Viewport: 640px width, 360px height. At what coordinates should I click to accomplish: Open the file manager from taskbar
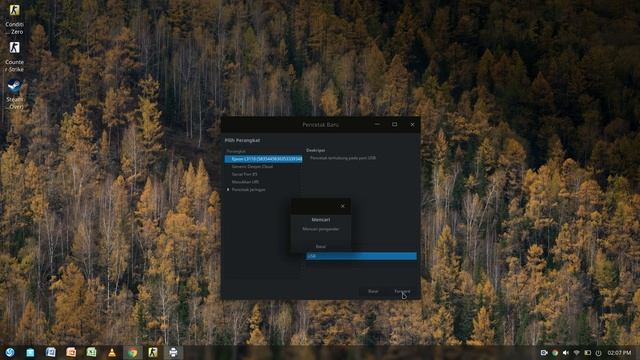[30, 352]
